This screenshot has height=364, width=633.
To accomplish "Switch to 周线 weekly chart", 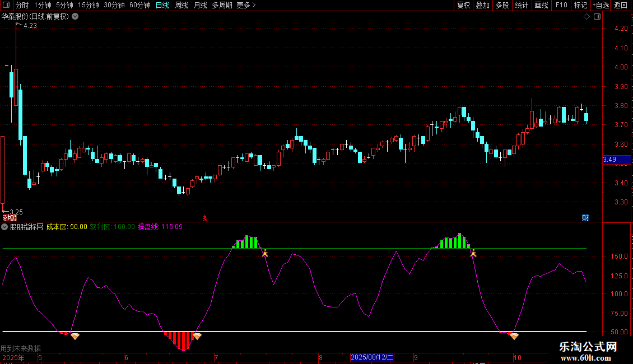I will [x=181, y=5].
